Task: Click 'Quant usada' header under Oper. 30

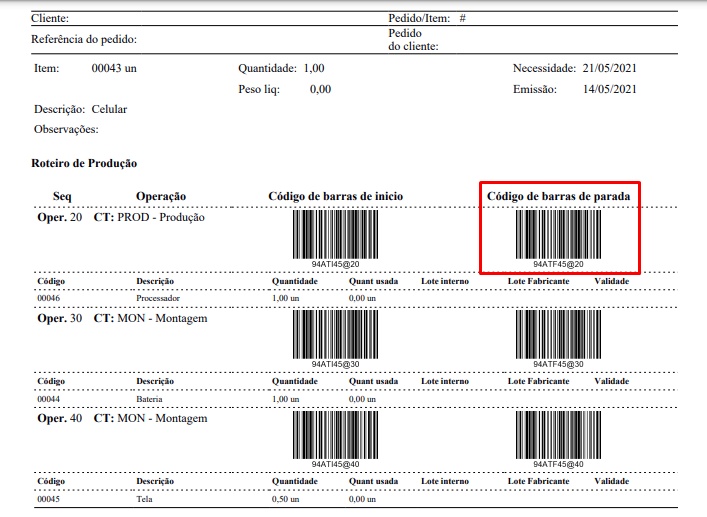Action: click(373, 381)
